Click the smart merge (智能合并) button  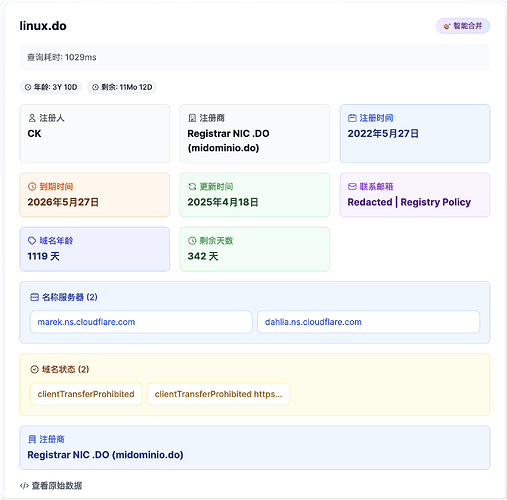coord(463,26)
